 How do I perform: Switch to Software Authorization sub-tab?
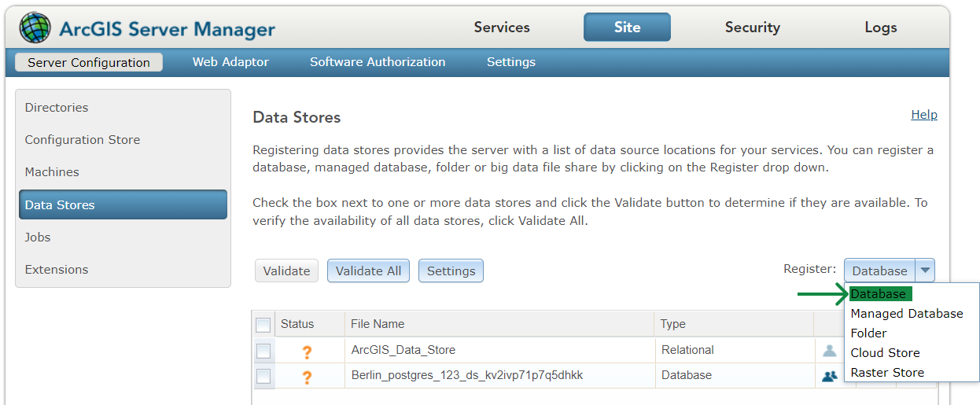point(378,62)
